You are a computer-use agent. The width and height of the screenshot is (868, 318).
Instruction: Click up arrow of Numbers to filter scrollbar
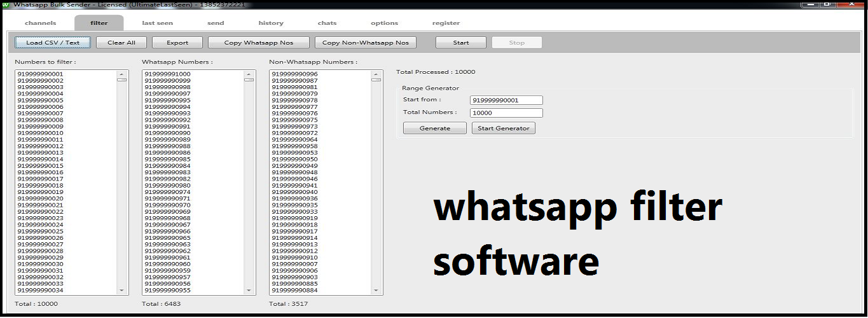pos(121,74)
